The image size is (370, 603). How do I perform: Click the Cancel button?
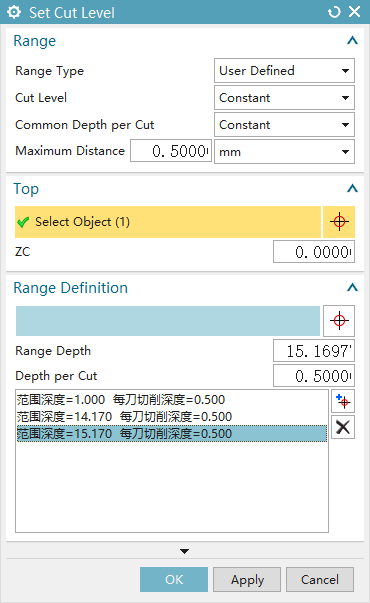tap(320, 580)
